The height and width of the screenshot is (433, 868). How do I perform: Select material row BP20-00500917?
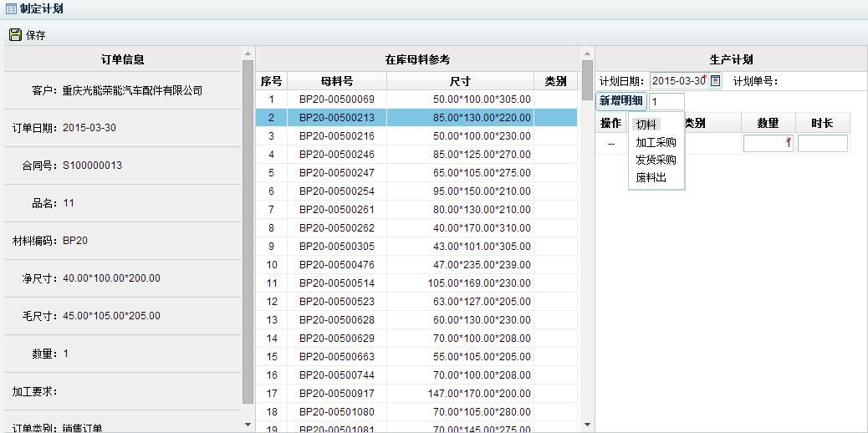[x=416, y=394]
